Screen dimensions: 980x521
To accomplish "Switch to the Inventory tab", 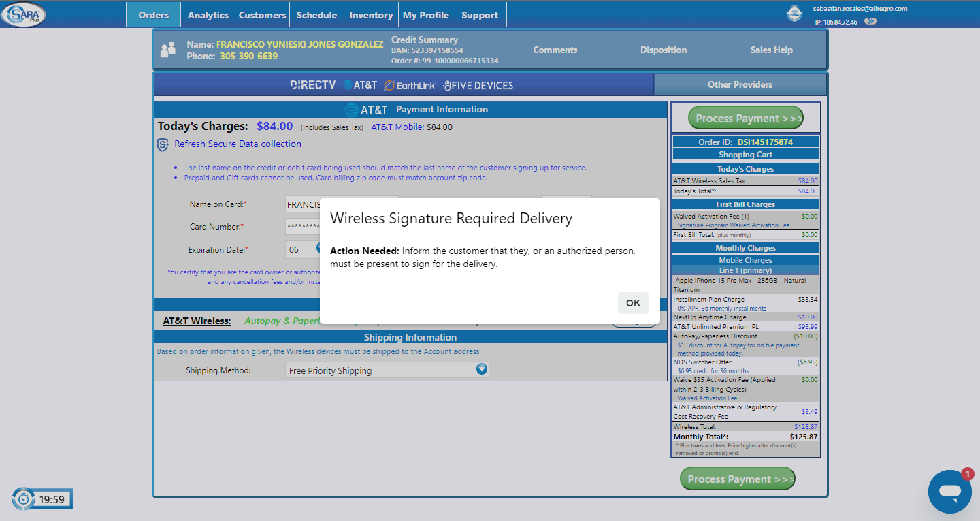I will pos(370,14).
